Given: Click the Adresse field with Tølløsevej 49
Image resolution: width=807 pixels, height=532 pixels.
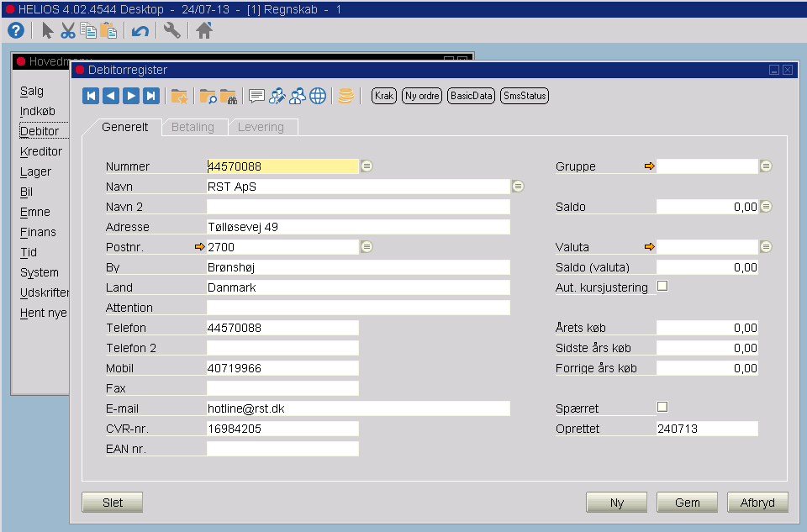Looking at the screenshot, I should tap(358, 227).
